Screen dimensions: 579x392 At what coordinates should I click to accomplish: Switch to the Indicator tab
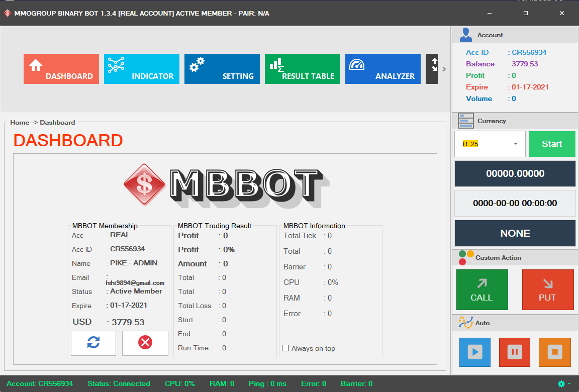click(141, 69)
